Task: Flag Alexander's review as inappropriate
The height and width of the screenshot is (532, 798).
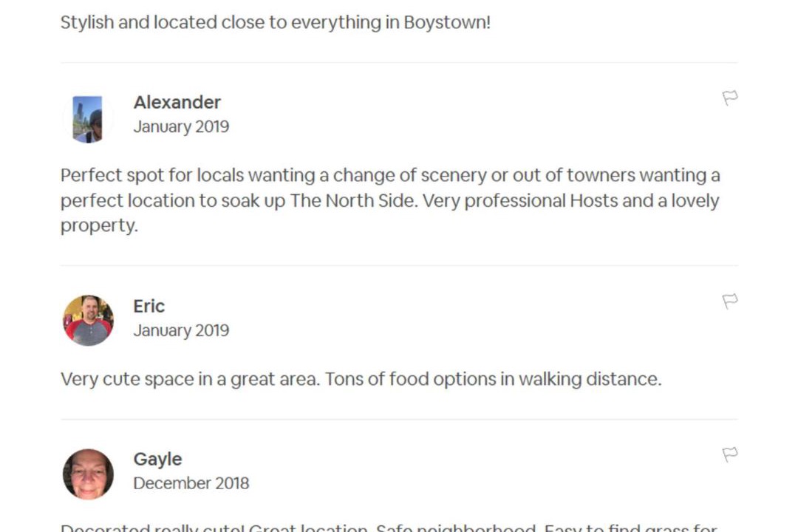Action: click(729, 98)
